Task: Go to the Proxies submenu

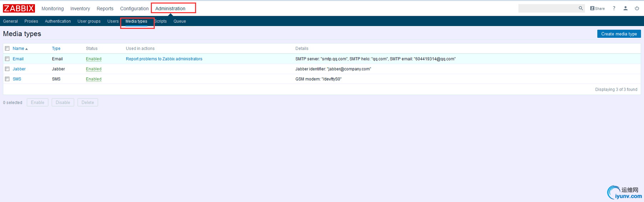Action: 31,21
